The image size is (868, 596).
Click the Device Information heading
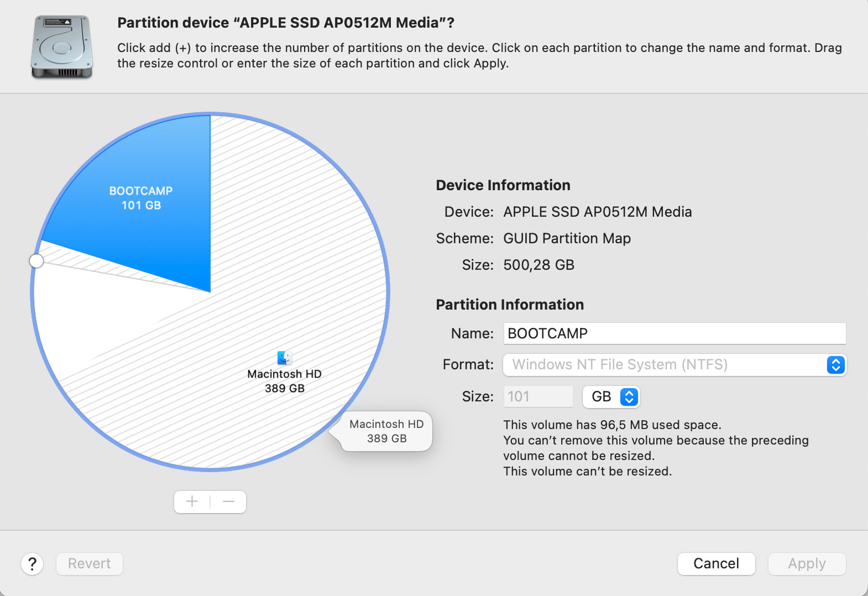pos(503,185)
